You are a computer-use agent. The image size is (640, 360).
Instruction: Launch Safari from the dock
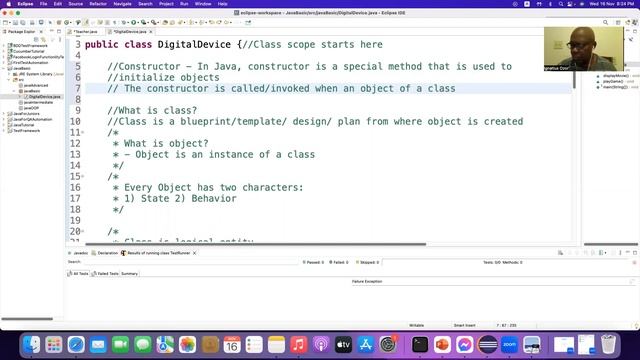[x=76, y=345]
